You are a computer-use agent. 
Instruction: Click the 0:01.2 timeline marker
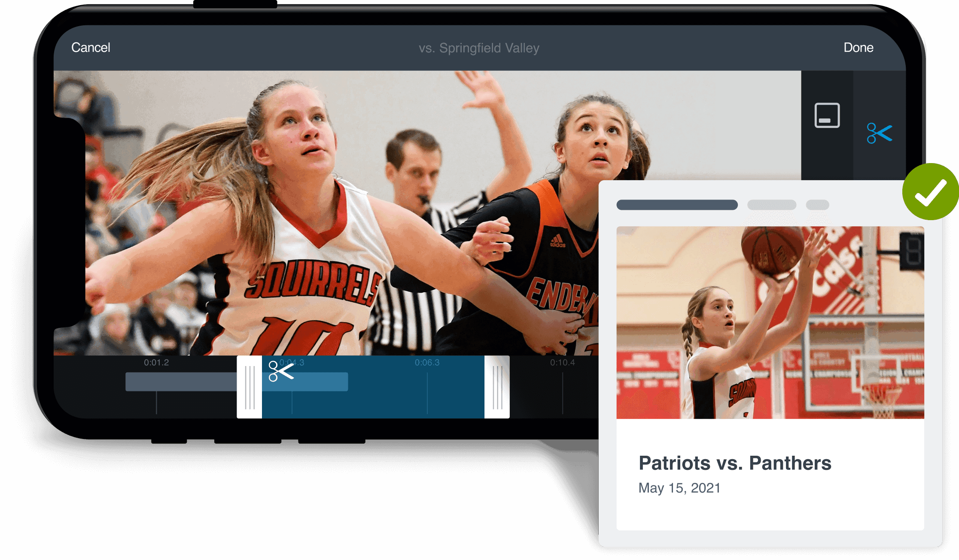[x=156, y=363]
